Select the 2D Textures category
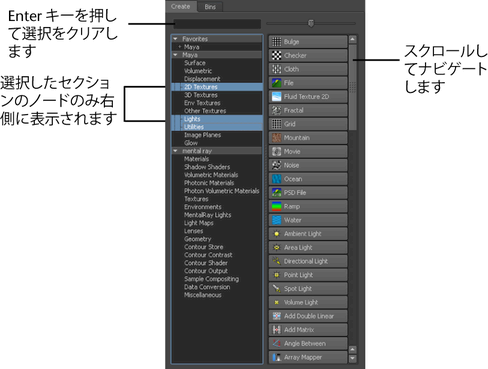Screen dimensions: 488x369 [x=217, y=87]
